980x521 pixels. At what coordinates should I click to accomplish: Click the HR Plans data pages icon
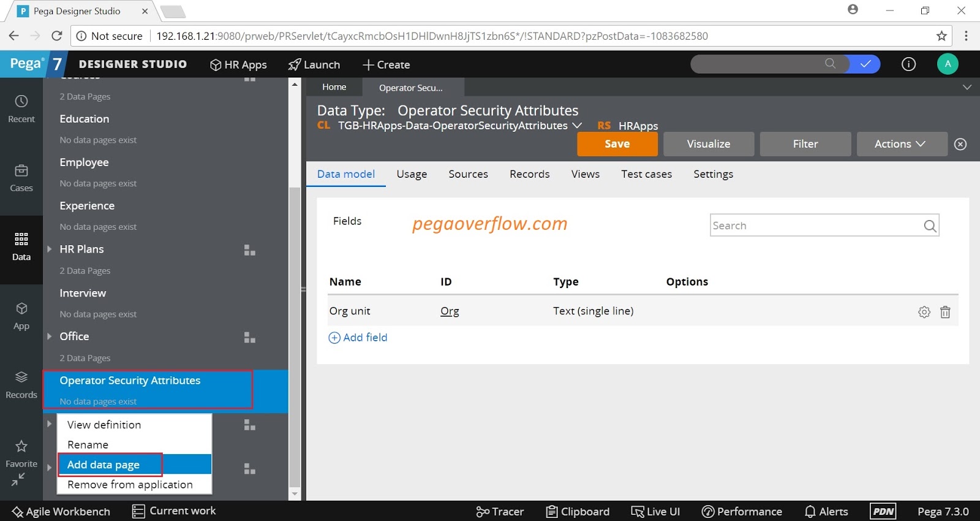click(249, 250)
